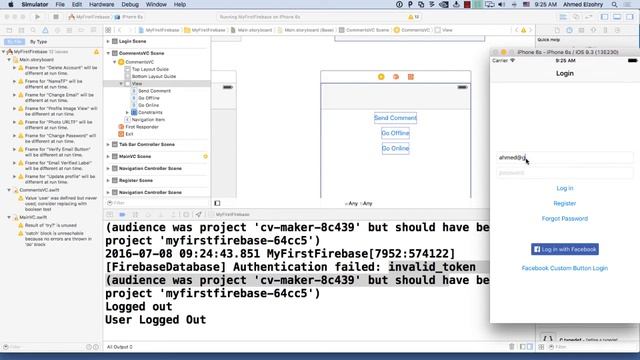
Task: Tap Forgot Password in the simulator
Action: [565, 219]
